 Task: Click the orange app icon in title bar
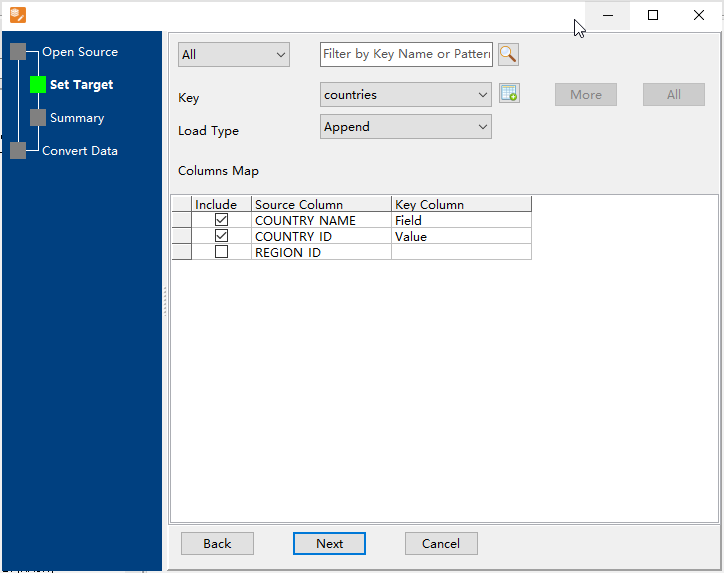(x=17, y=15)
